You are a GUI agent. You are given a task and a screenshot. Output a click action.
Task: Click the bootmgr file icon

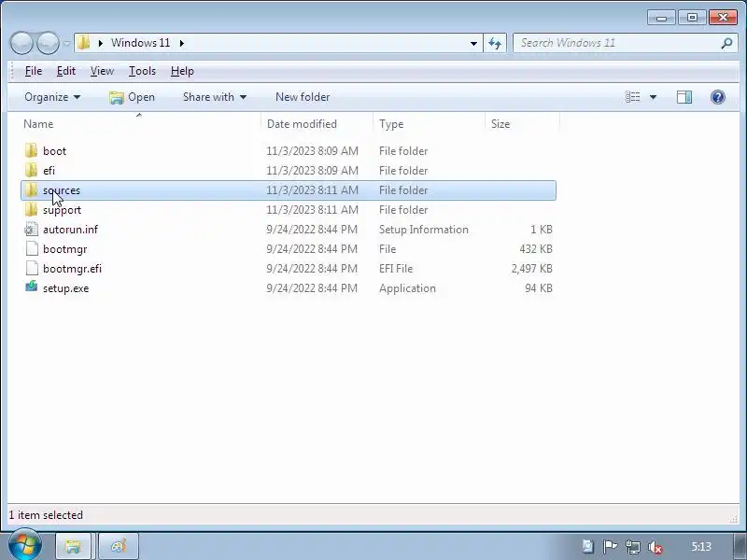coord(32,249)
